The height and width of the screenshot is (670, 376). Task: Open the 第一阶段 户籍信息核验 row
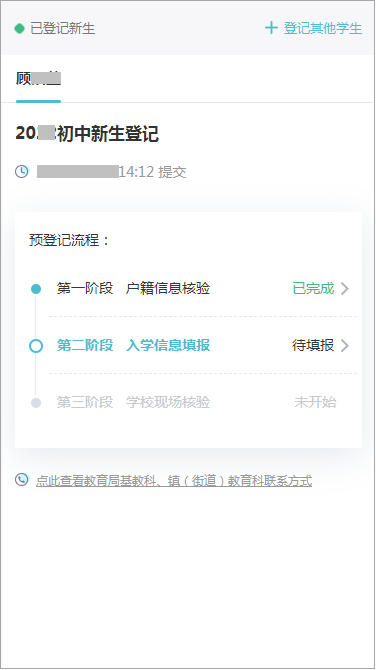point(203,289)
